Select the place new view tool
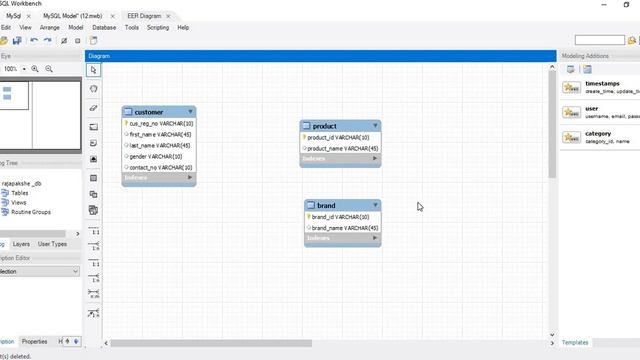Viewport: 640px width, 360px height. pyautogui.click(x=93, y=194)
